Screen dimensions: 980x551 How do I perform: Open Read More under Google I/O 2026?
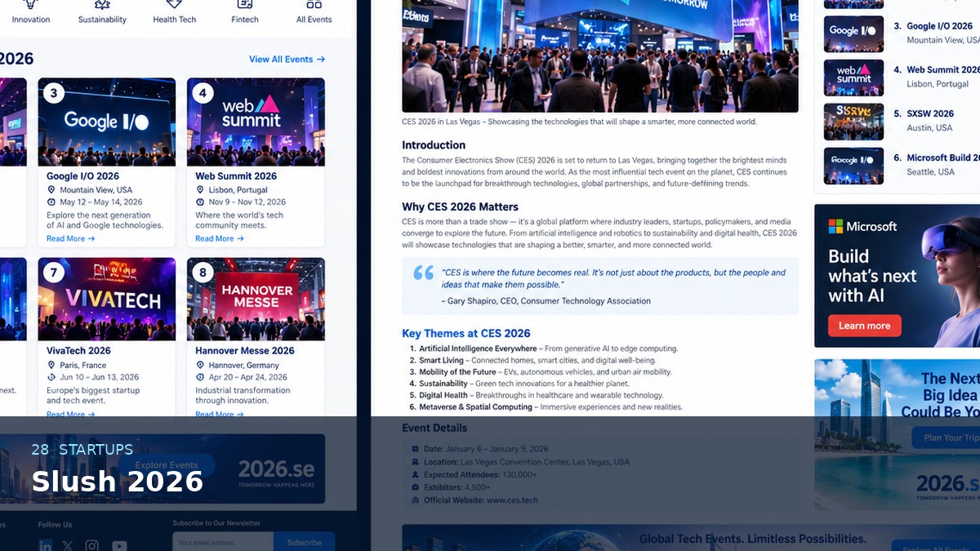(x=70, y=239)
